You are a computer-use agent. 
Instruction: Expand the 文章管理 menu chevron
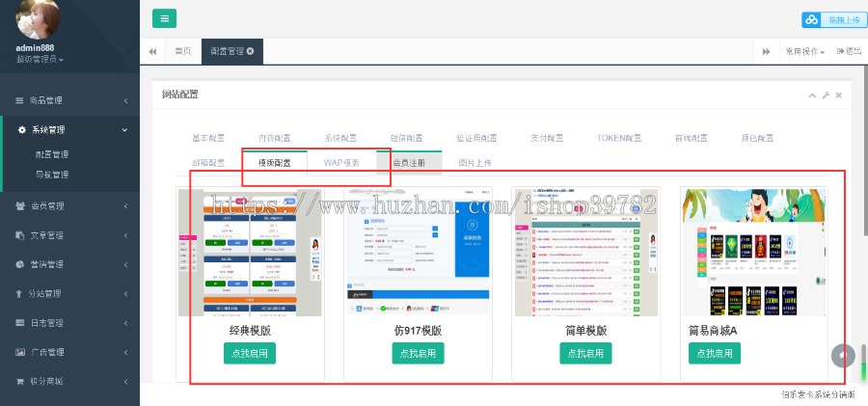click(125, 235)
